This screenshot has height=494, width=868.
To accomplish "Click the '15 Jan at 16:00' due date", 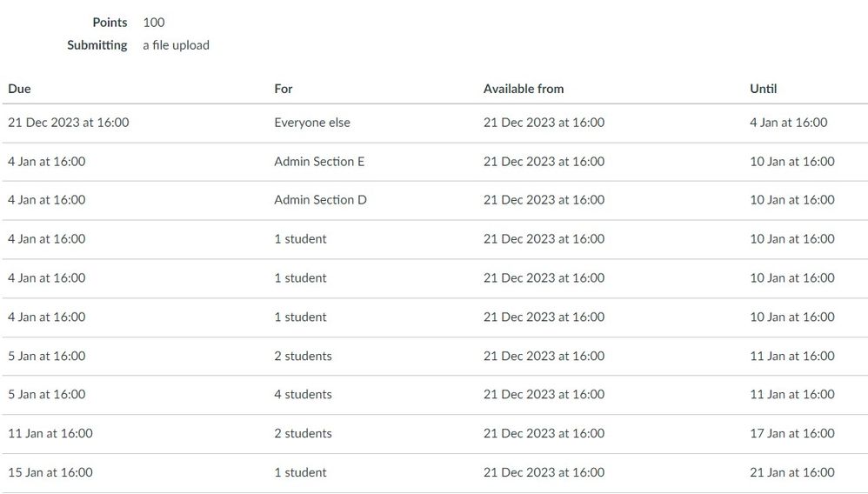I will coord(50,472).
